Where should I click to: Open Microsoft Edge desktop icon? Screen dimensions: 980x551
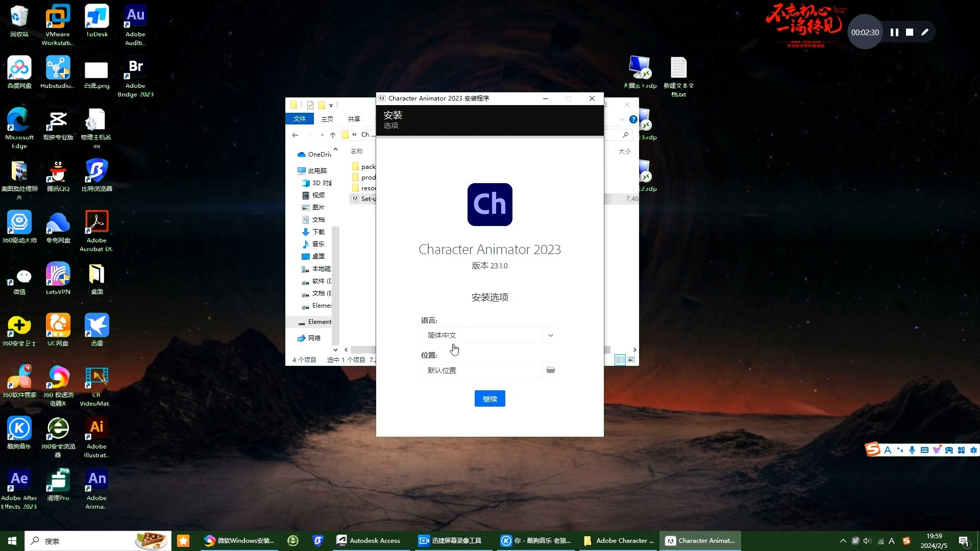coord(19,129)
